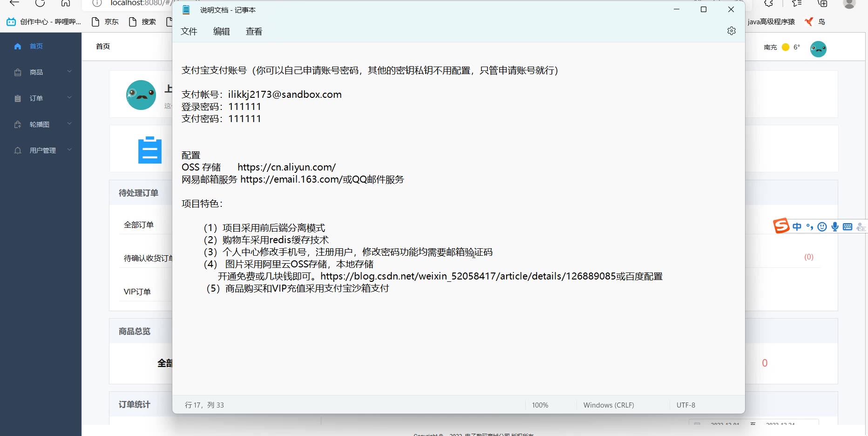Open the browser collections icon
The height and width of the screenshot is (436, 868).
point(823,3)
